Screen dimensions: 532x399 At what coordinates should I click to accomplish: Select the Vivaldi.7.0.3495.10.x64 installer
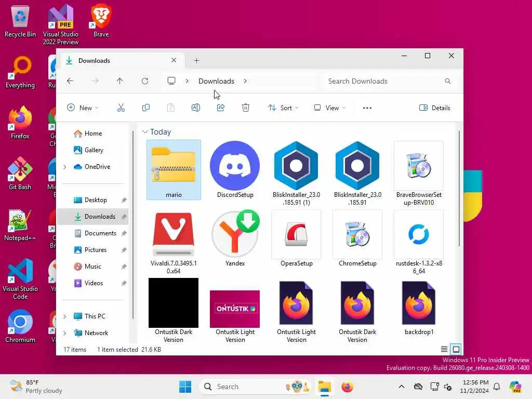[174, 242]
